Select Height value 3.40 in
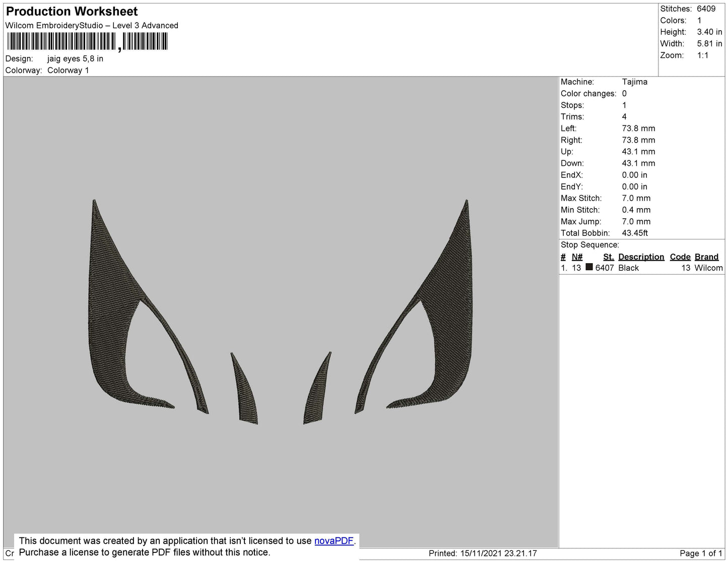Viewport: 728px width, 563px height. (x=709, y=32)
